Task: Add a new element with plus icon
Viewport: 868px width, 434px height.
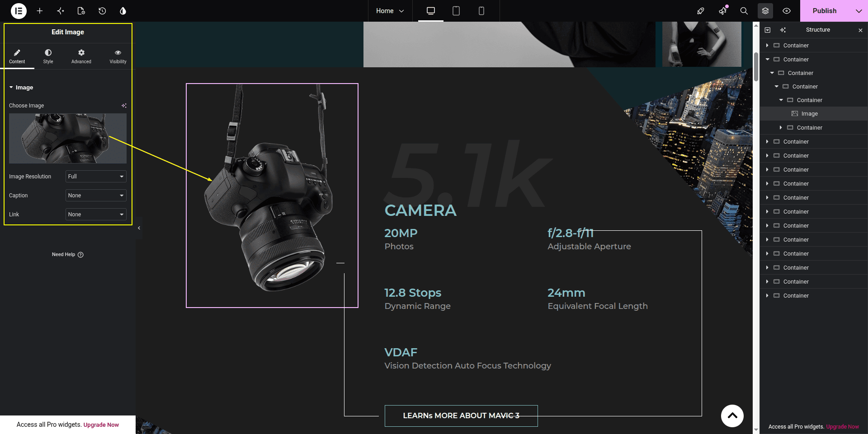Action: point(40,11)
